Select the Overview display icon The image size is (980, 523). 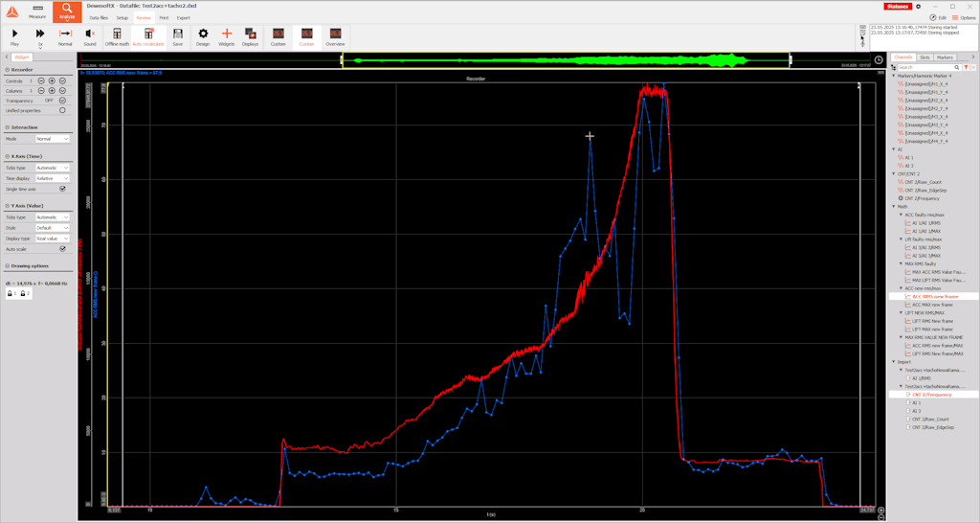(x=335, y=36)
